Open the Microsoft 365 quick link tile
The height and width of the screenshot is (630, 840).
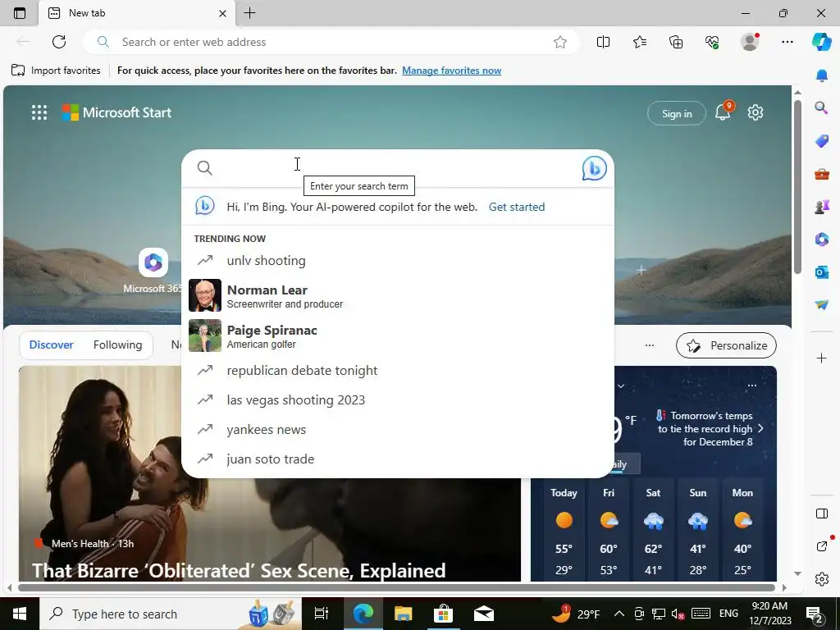tap(153, 271)
